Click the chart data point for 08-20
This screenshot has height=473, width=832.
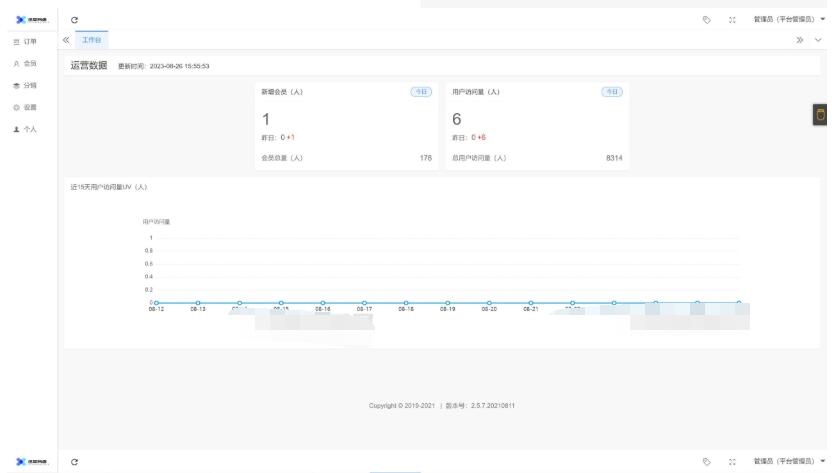point(489,303)
